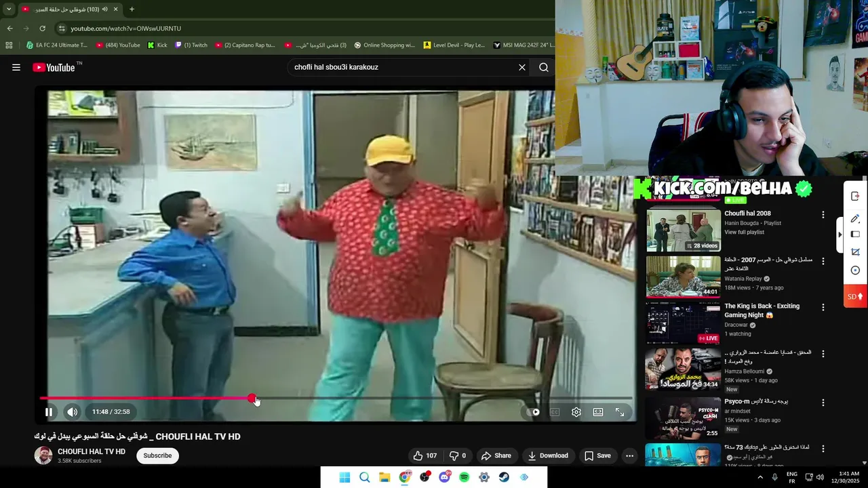Open the Level Devil bookmark
This screenshot has height=488, width=868.
[x=454, y=45]
